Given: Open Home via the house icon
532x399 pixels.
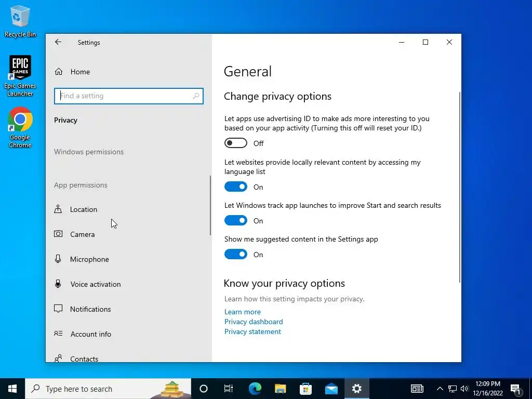Looking at the screenshot, I should pyautogui.click(x=59, y=72).
